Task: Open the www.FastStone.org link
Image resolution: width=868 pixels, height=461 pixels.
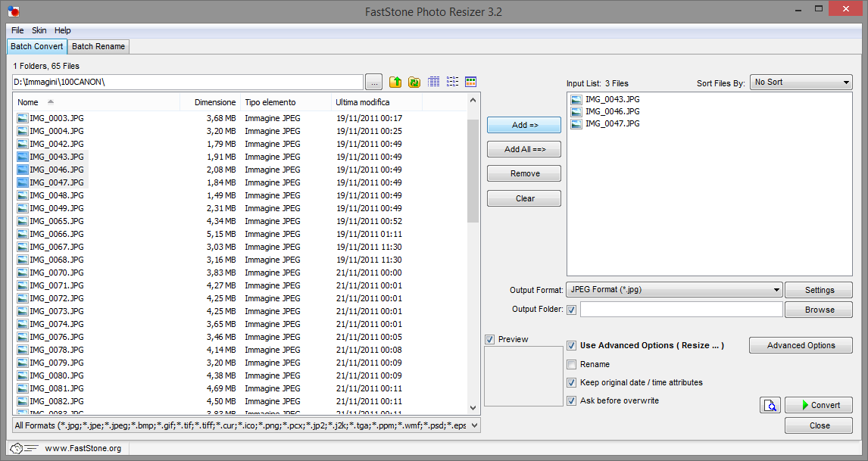Action: click(83, 448)
